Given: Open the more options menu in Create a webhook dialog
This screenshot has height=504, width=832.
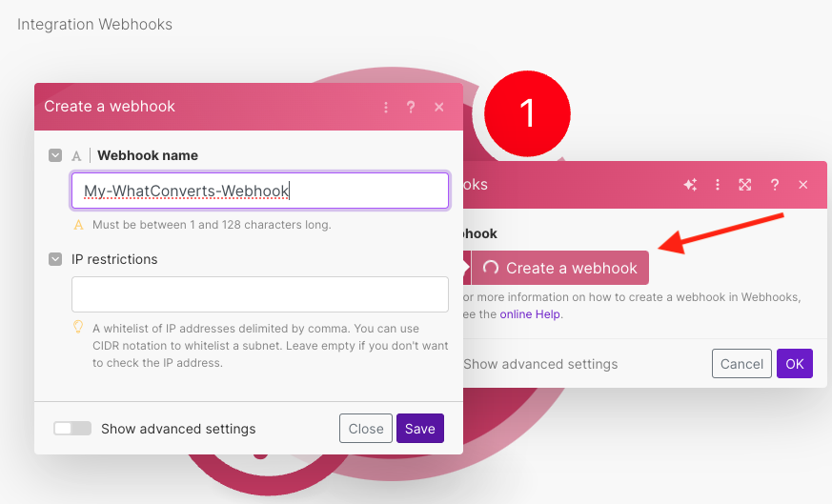Looking at the screenshot, I should pyautogui.click(x=386, y=107).
